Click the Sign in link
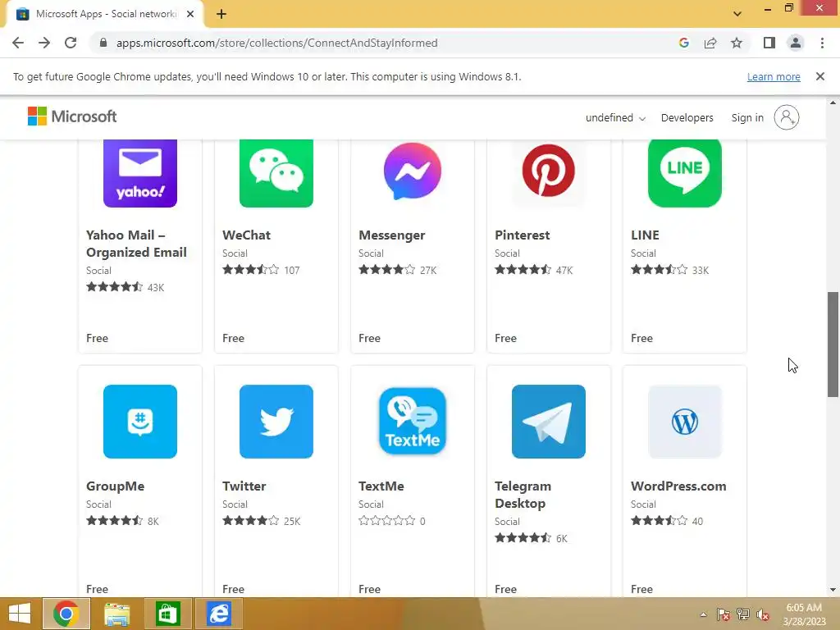 [x=747, y=118]
